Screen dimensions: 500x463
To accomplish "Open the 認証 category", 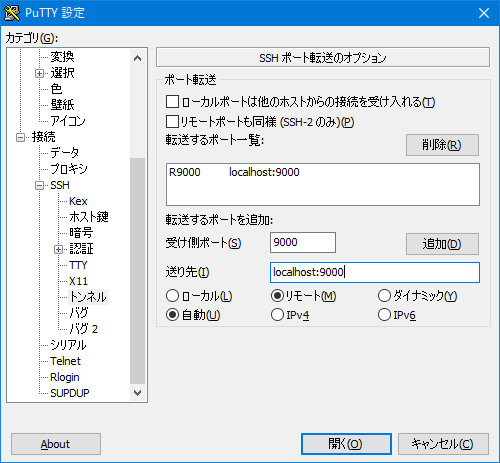I will 81,249.
